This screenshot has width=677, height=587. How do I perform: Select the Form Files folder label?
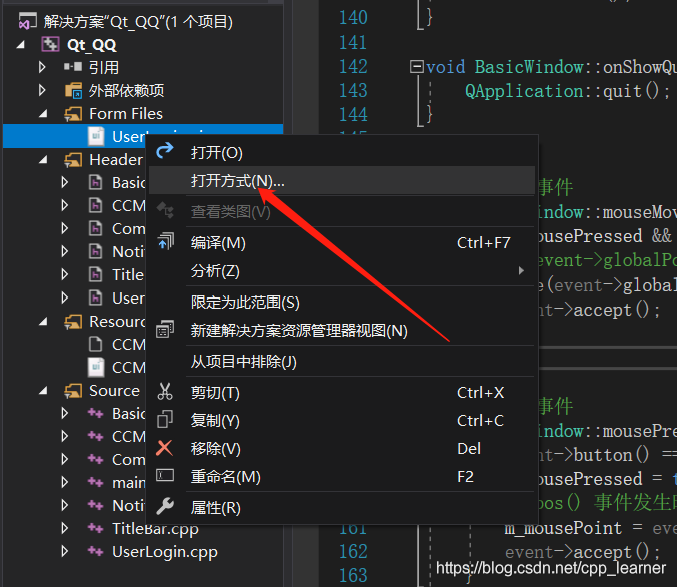tap(126, 114)
